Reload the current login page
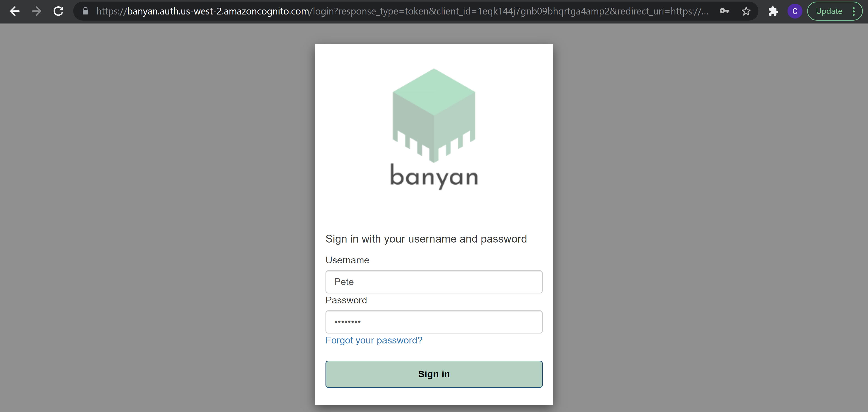This screenshot has width=868, height=412. point(58,11)
